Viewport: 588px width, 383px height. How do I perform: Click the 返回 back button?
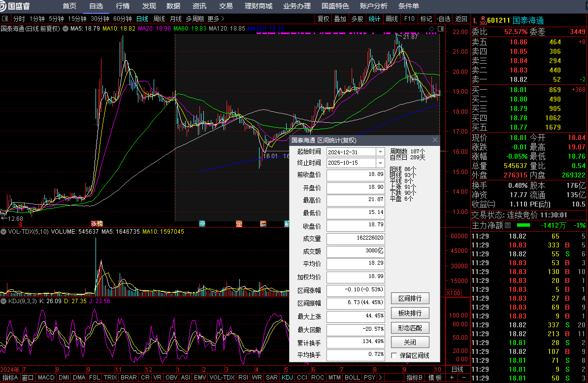click(461, 19)
